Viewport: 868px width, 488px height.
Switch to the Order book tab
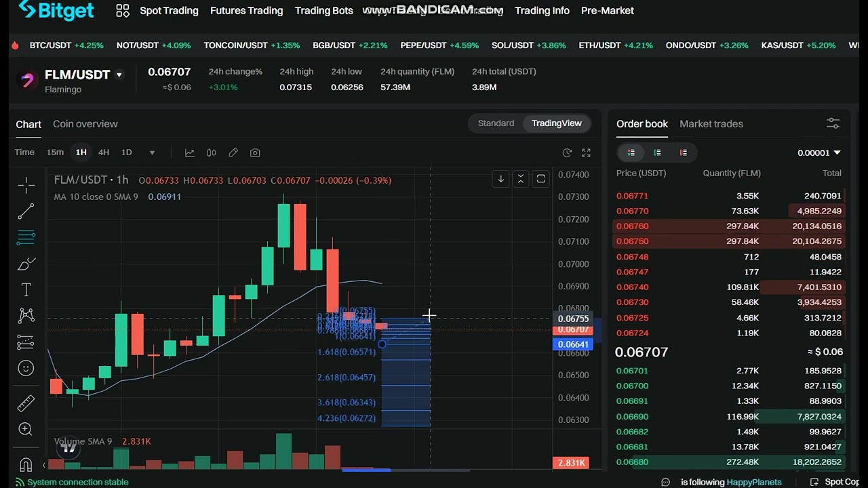[642, 124]
